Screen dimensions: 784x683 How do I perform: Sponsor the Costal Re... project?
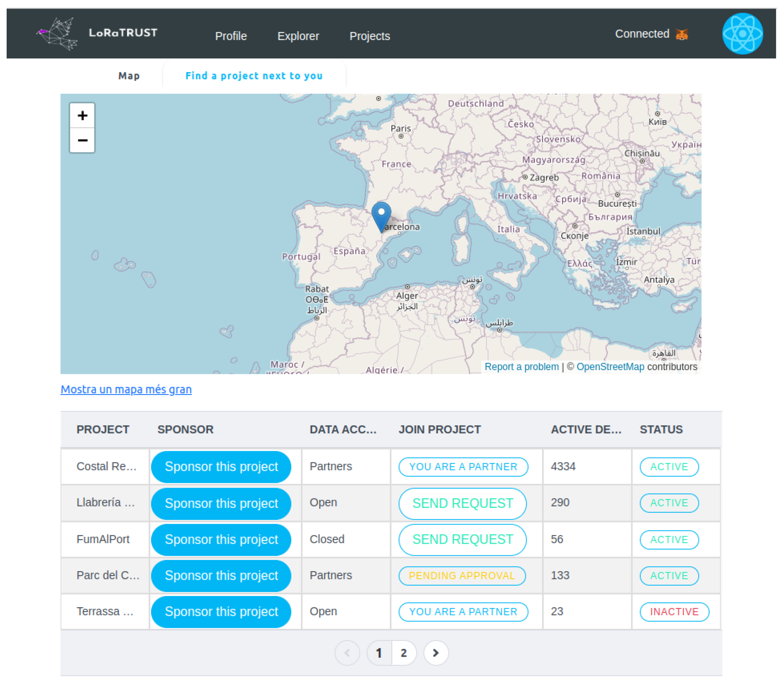[221, 467]
